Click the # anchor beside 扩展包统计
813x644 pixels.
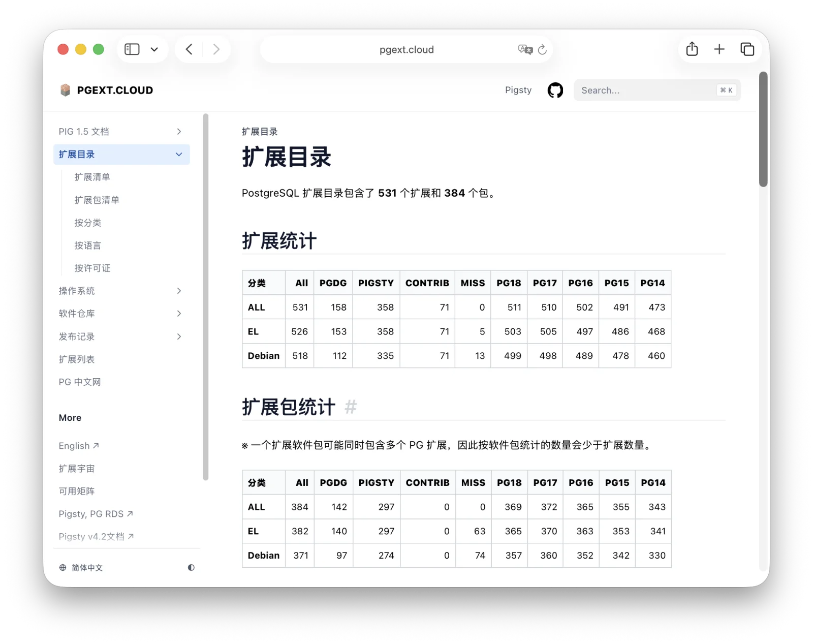(x=351, y=407)
